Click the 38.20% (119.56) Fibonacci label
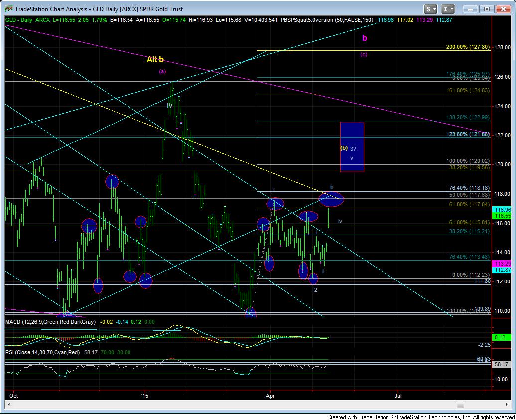The height and width of the screenshot is (420, 516). [469, 167]
